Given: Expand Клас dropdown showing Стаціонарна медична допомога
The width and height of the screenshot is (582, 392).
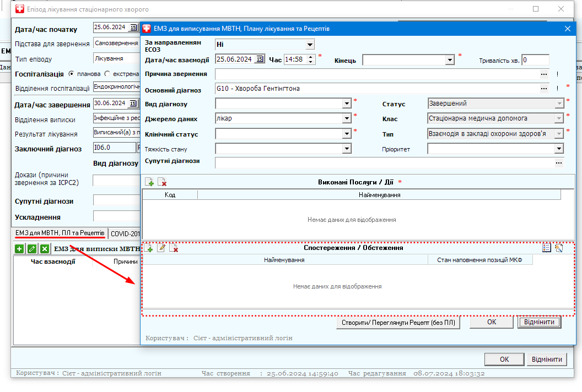Looking at the screenshot, I should [x=559, y=118].
